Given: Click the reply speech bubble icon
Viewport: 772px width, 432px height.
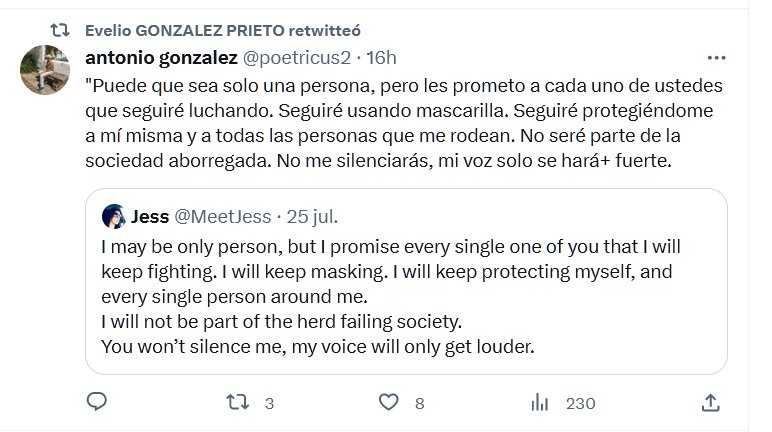Looking at the screenshot, I should coord(97,402).
